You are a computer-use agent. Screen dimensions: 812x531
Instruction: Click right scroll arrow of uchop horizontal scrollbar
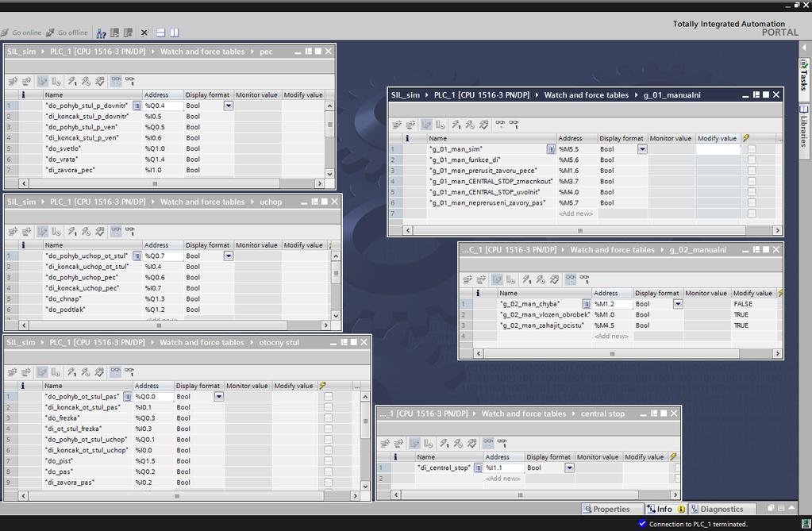325,325
